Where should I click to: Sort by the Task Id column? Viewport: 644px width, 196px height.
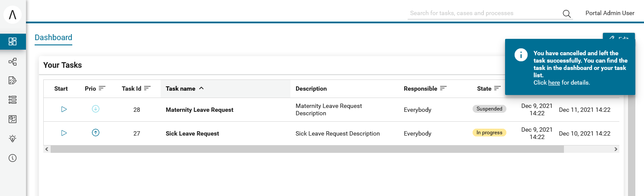pos(147,88)
